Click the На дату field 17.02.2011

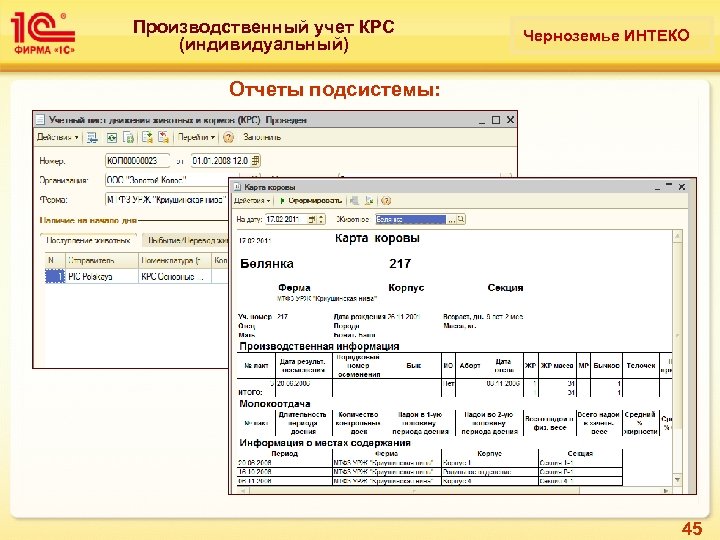[286, 219]
